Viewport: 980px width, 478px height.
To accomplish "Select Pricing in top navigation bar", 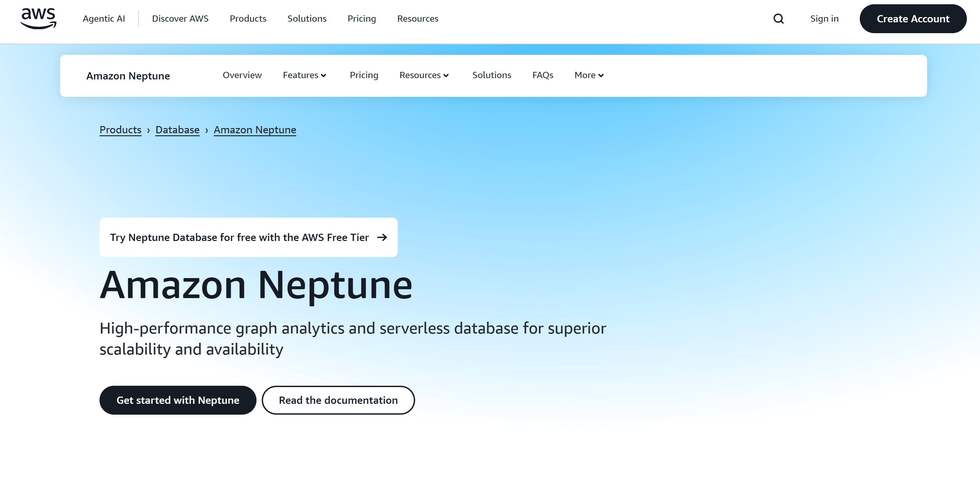I will click(x=361, y=19).
